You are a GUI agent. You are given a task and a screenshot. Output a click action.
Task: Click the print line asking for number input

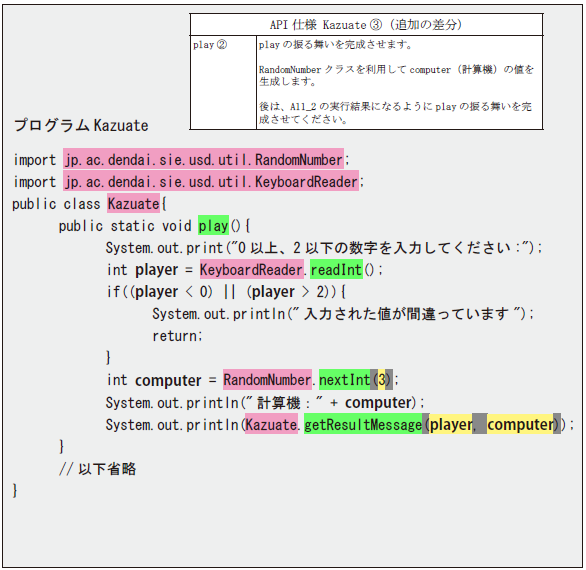click(324, 247)
